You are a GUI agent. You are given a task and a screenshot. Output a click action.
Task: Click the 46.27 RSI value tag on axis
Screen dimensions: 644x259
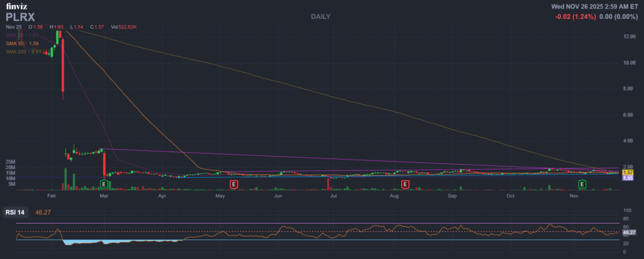click(x=627, y=233)
